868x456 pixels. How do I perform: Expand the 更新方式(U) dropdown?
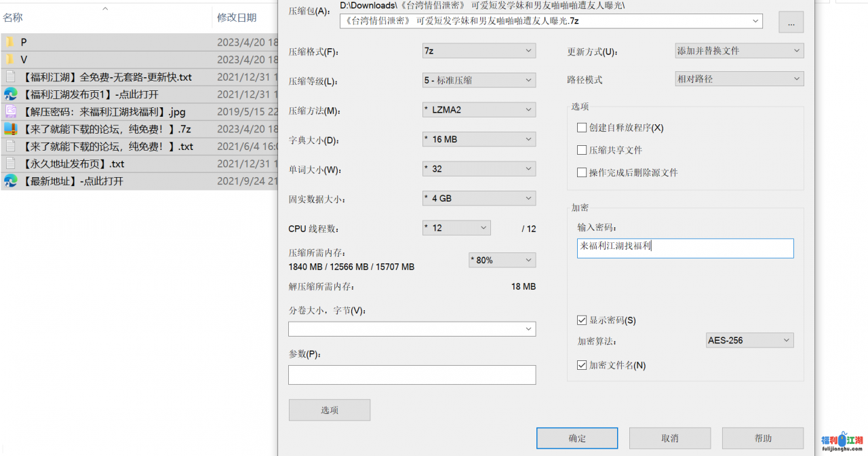[739, 50]
